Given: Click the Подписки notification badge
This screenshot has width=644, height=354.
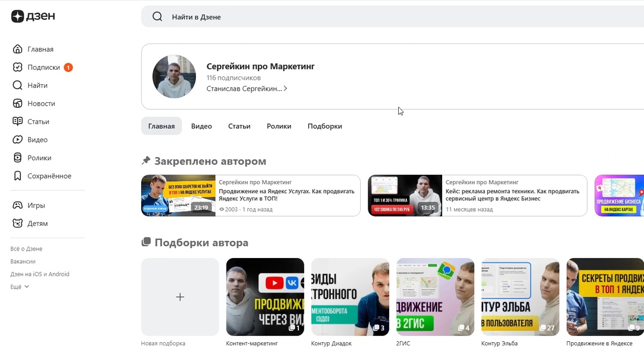Looking at the screenshot, I should pyautogui.click(x=68, y=68).
